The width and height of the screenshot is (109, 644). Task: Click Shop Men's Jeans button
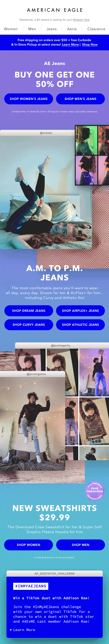[x=80, y=99]
